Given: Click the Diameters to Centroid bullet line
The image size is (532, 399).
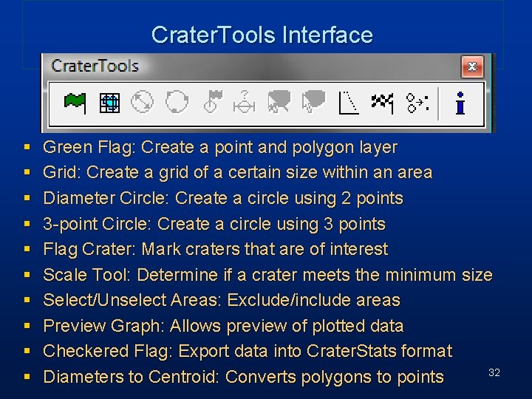Looking at the screenshot, I should 243,377.
